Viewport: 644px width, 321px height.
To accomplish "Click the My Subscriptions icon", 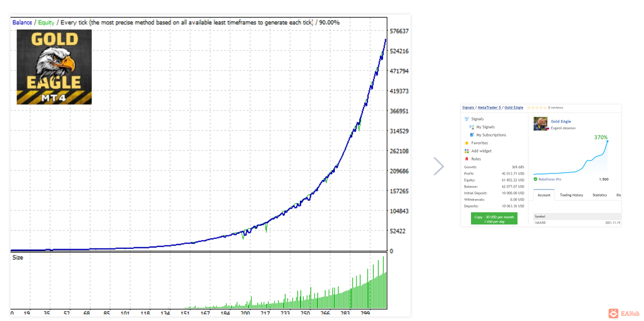I will click(x=471, y=135).
